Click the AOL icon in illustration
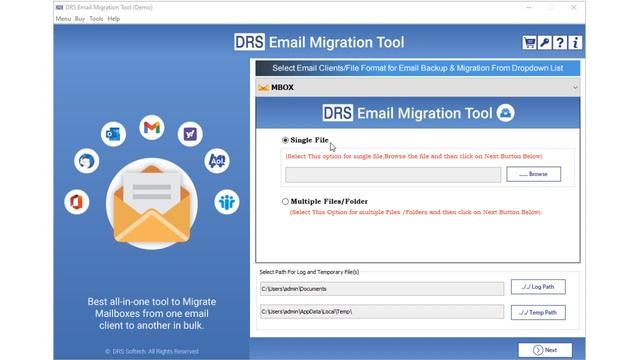Screen dimensions: 640x360 [x=217, y=161]
